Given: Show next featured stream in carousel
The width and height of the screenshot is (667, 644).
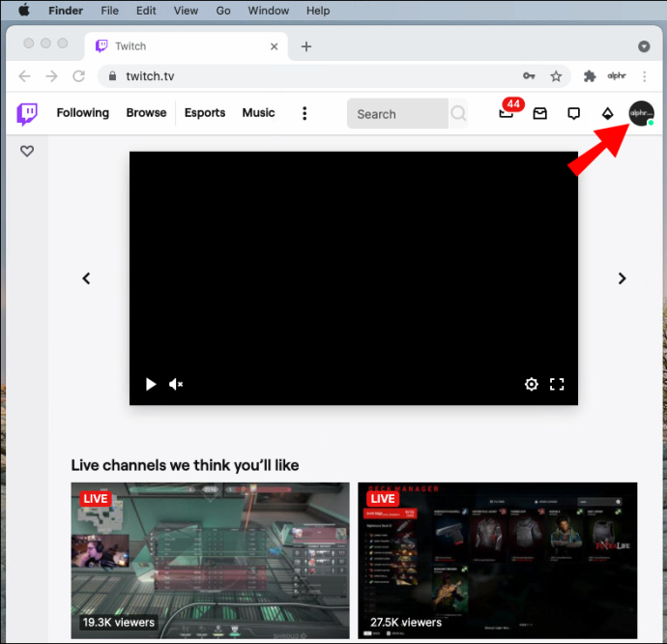Looking at the screenshot, I should 622,278.
